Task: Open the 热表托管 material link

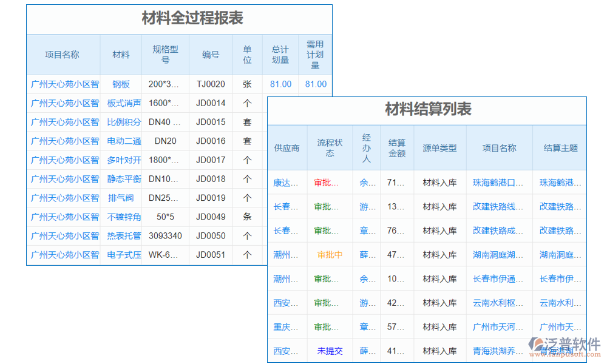Action: [124, 235]
